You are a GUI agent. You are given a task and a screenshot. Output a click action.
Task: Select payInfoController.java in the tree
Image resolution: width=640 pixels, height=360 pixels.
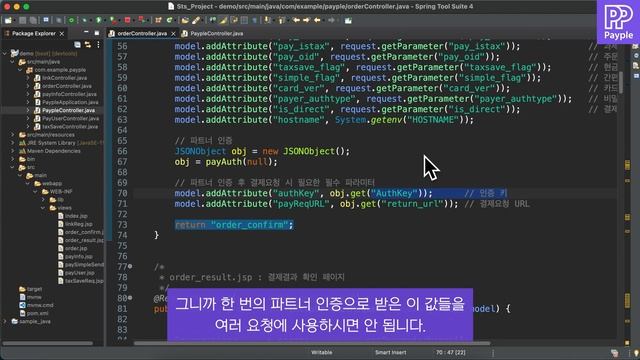point(69,94)
